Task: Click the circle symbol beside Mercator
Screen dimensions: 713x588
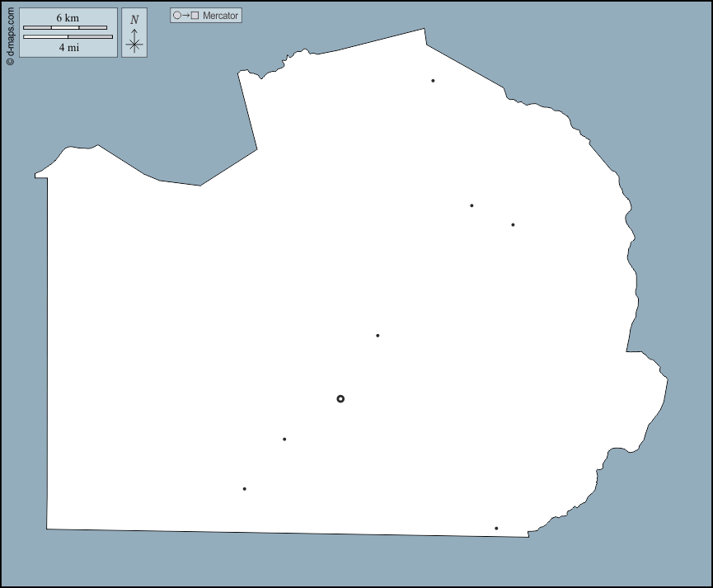Action: 176,16
